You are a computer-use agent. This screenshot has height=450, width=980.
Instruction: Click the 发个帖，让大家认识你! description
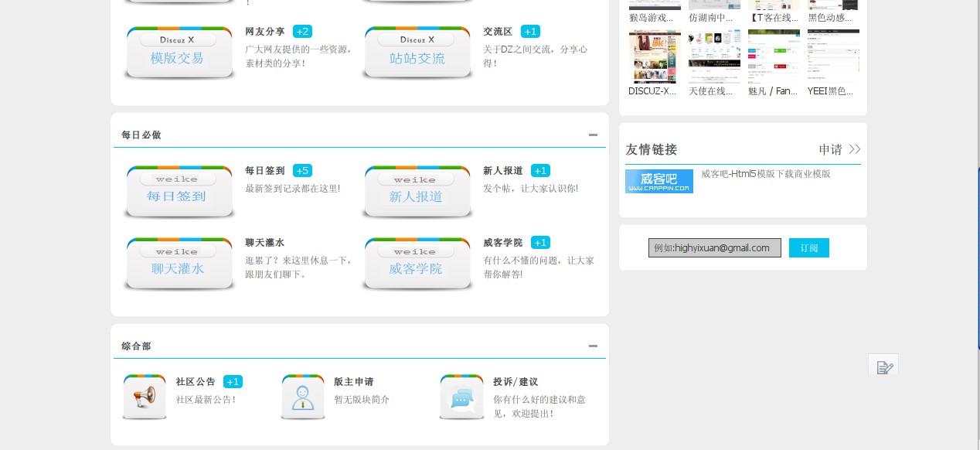(x=530, y=189)
